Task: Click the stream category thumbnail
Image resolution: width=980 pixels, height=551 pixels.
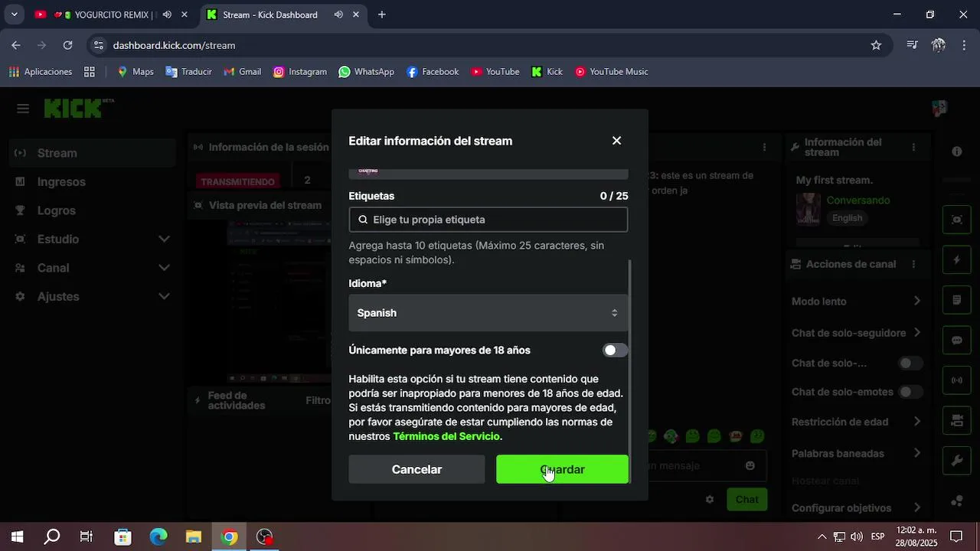Action: [x=808, y=209]
